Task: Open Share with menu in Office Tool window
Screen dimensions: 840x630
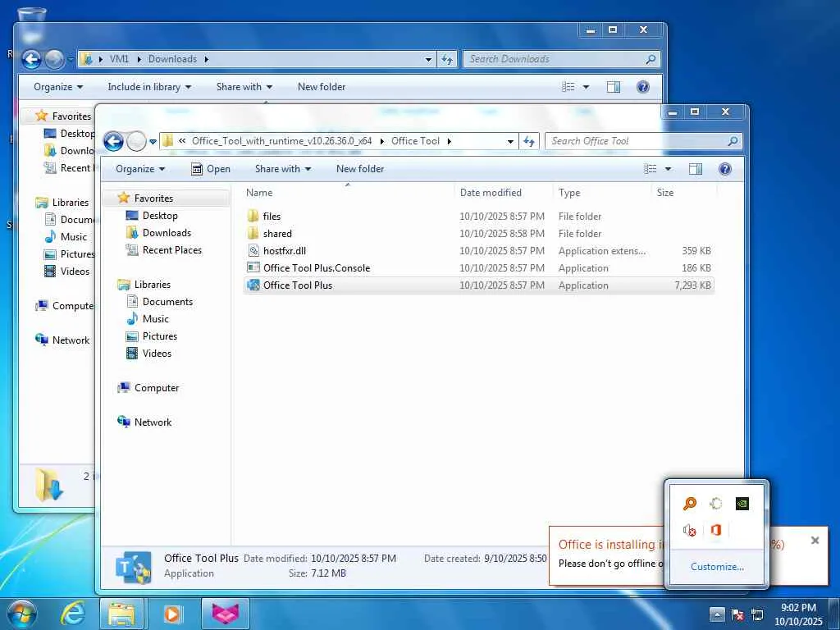Action: tap(283, 169)
